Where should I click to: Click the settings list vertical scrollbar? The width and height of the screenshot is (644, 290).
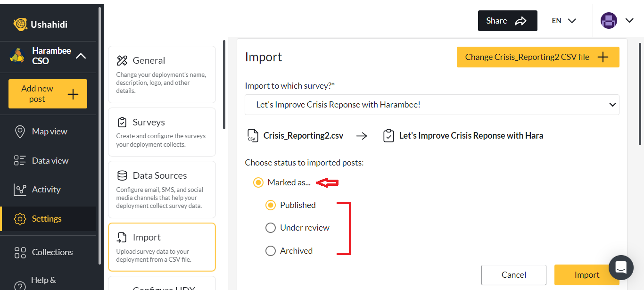tap(224, 85)
